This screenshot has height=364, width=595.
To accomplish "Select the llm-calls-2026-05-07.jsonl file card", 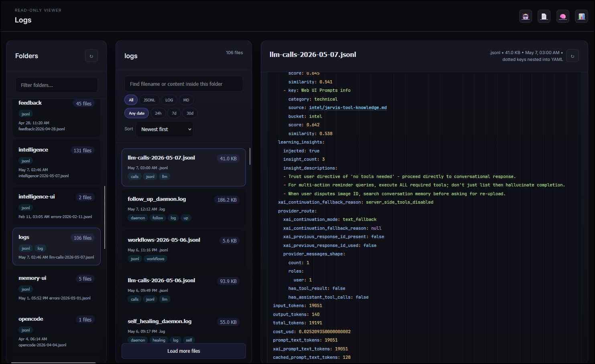I will pyautogui.click(x=184, y=167).
